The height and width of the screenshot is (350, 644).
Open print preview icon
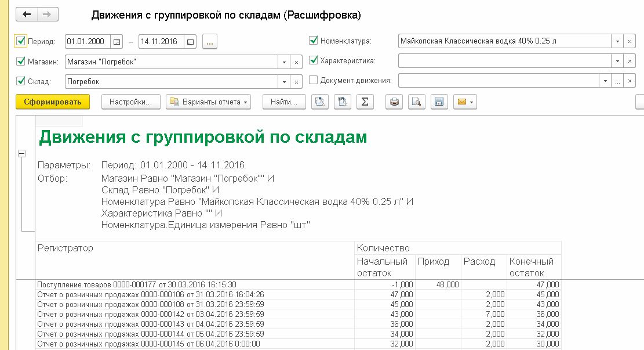pyautogui.click(x=416, y=102)
